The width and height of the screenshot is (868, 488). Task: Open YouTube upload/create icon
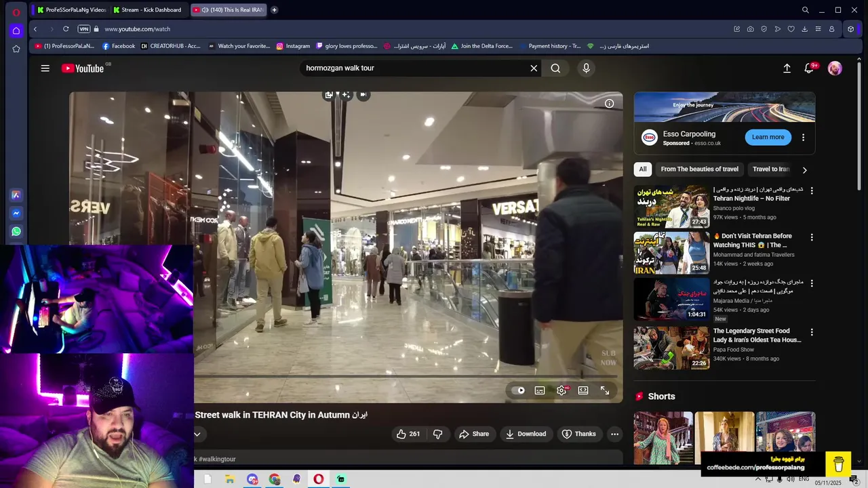787,68
